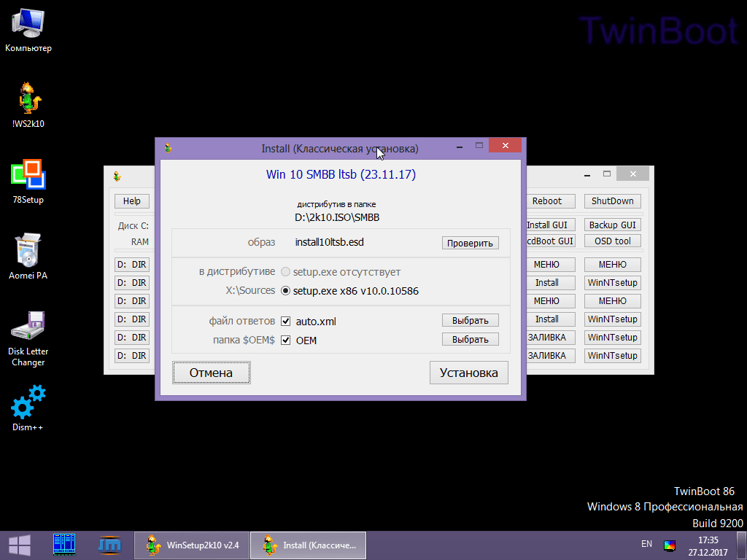Switch to WinSetup2k10 v2.4 taskbar item
This screenshot has height=560, width=747.
193,545
